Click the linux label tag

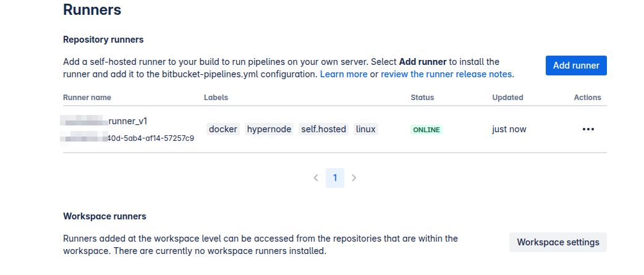pyautogui.click(x=365, y=129)
